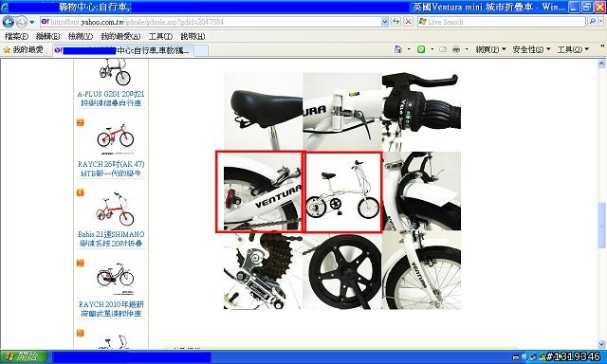Click the browser Forward arrow button
Screen dimensions: 607x364
tap(21, 22)
